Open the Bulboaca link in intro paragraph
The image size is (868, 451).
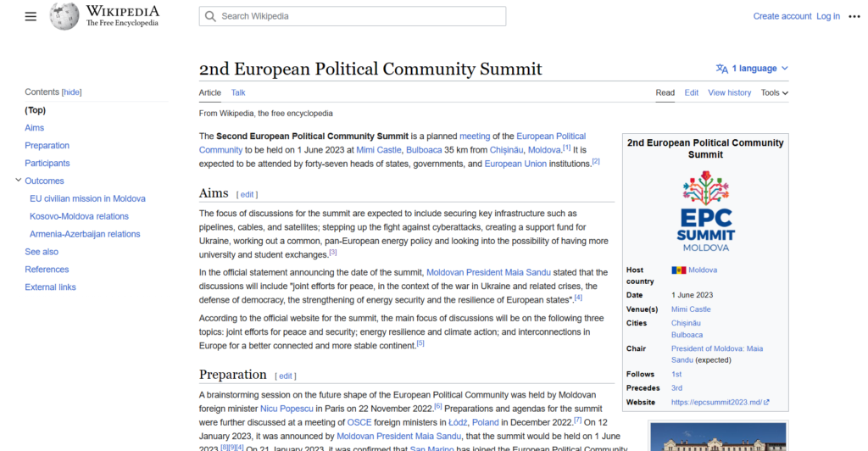coord(424,150)
